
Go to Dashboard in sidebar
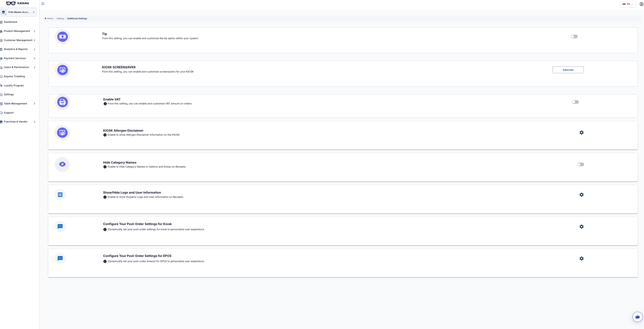(11, 22)
